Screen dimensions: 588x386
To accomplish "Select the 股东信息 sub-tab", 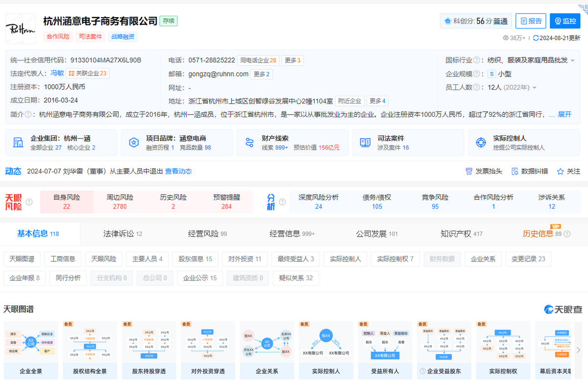I will (x=195, y=259).
